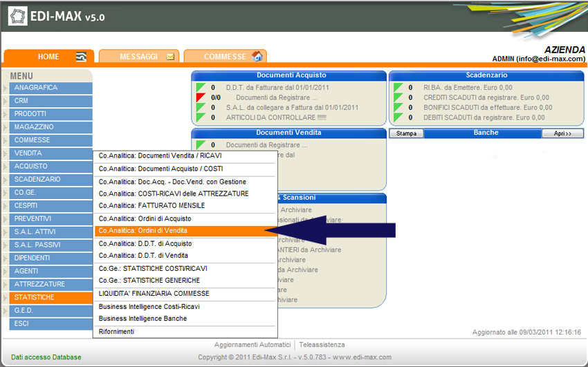The image size is (588, 367).
Task: Click green flag beside ARTICOLI DA CONTROLLARE
Action: point(201,117)
